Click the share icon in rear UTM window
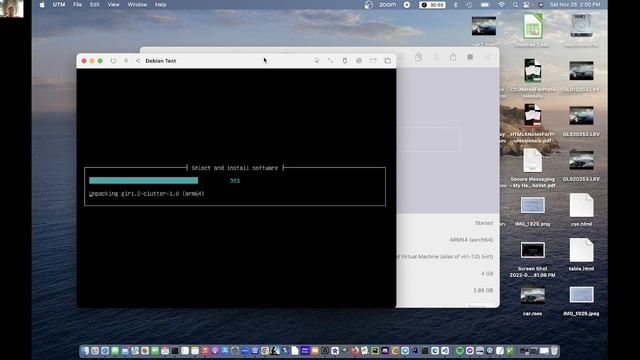 [453, 57]
